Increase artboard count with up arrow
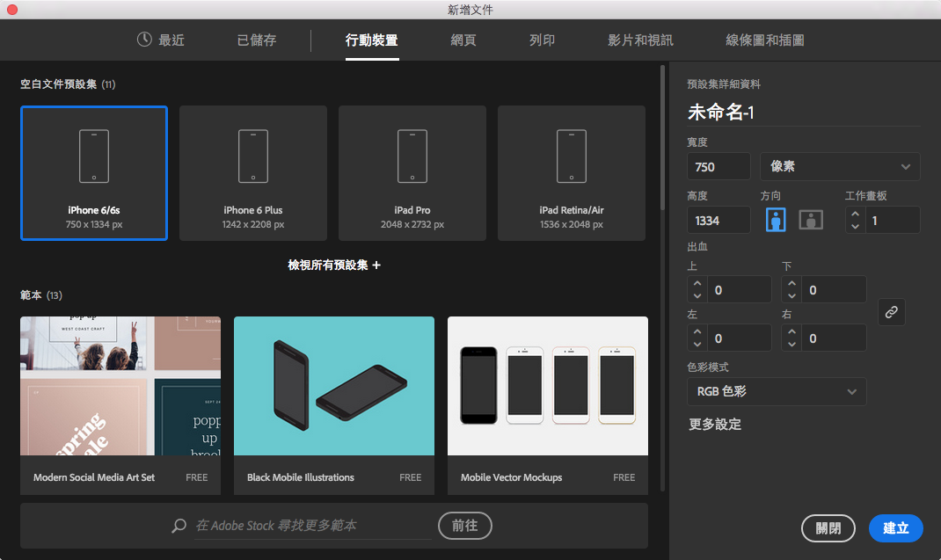Screen dimensions: 941x560 pos(855,214)
